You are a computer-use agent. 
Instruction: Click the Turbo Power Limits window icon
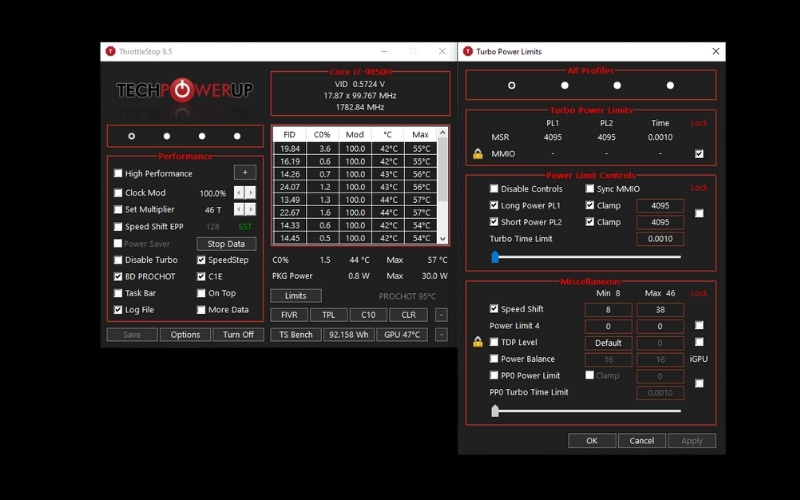[x=467, y=51]
